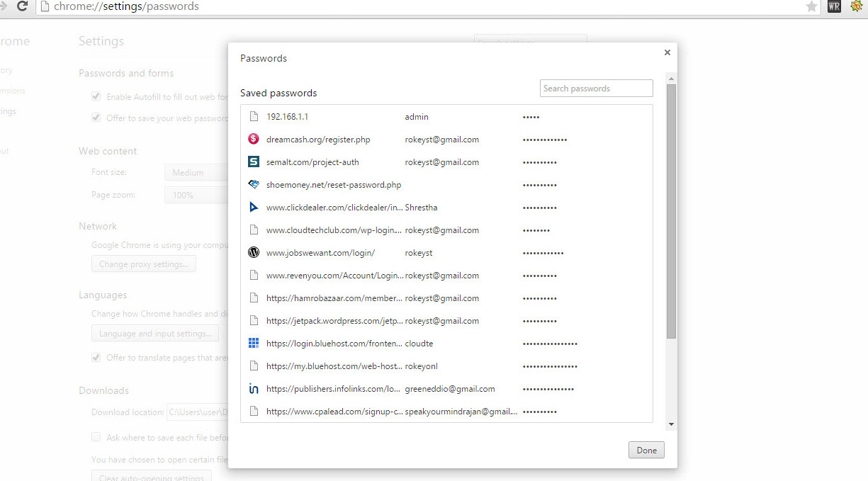
Task: Click Language and input settings button
Action: click(155, 334)
